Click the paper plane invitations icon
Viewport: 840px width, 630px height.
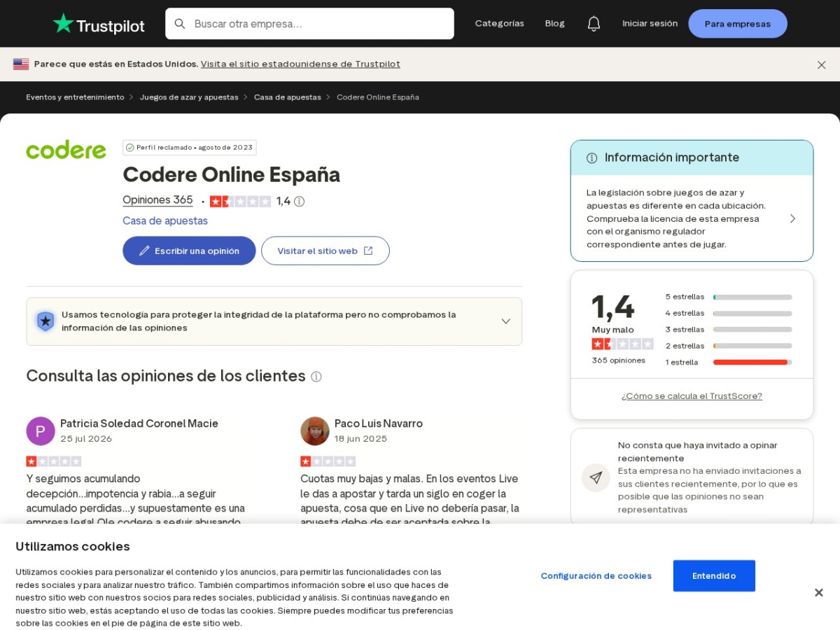point(596,477)
